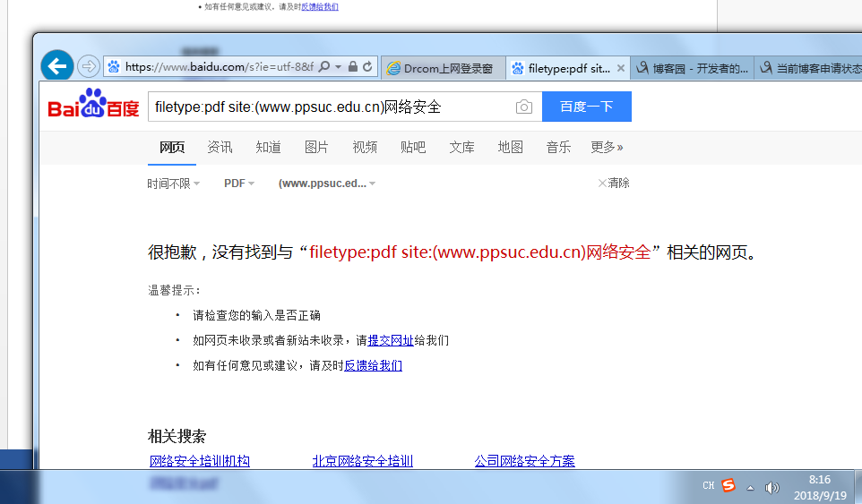Show hidden tray icons arrow
This screenshot has width=862, height=504.
click(x=750, y=488)
